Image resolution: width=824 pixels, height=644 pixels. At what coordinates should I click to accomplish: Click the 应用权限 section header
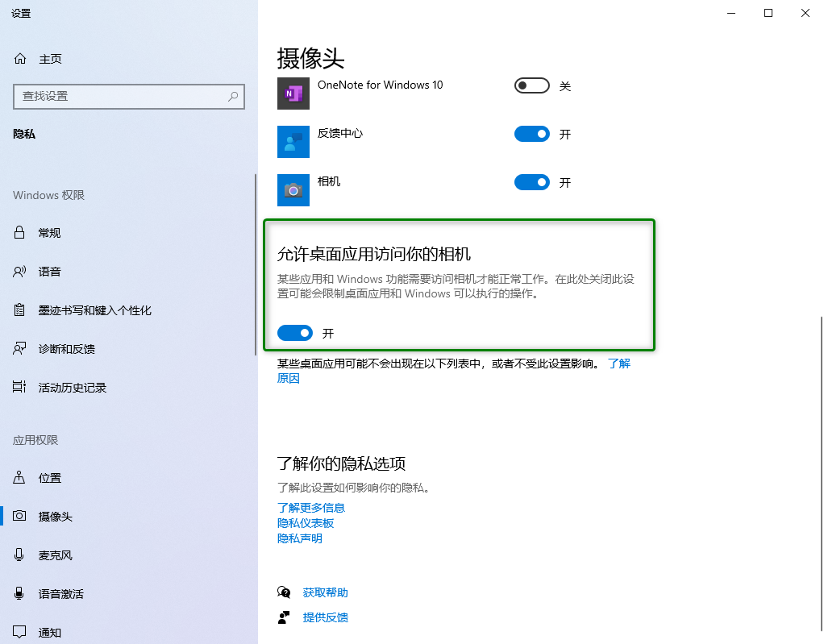pos(35,440)
